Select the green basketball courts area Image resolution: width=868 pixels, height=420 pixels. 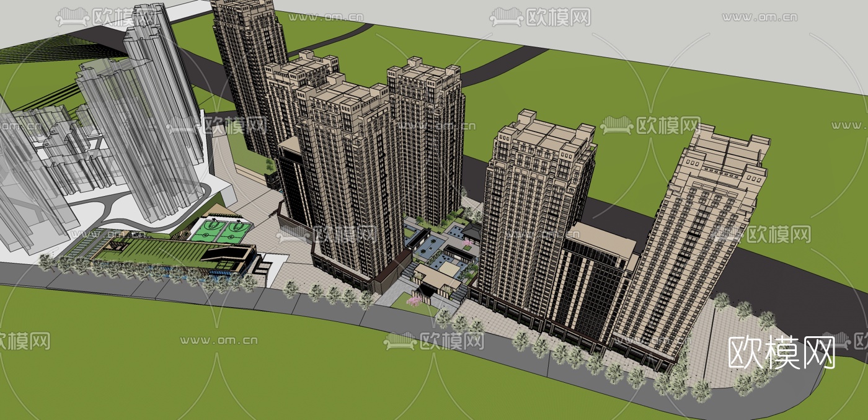(x=221, y=231)
